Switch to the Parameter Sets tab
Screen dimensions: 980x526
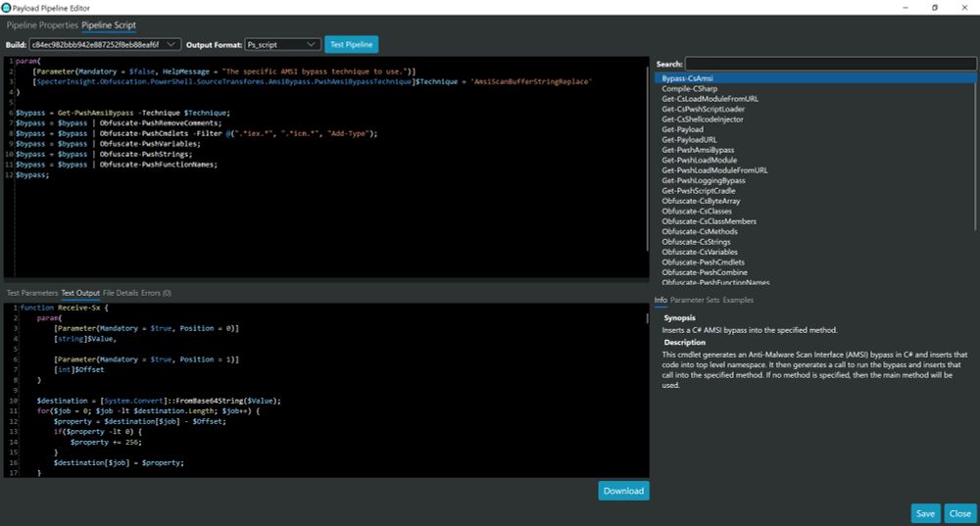695,300
